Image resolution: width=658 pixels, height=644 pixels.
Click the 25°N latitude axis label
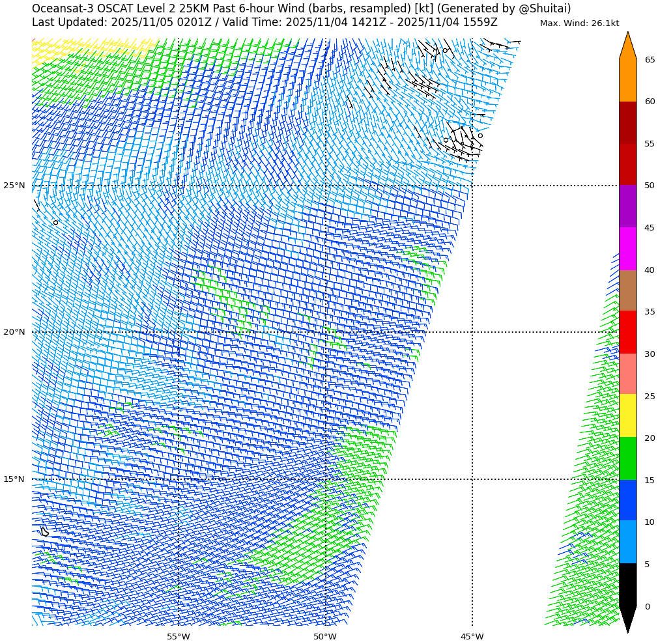14,186
